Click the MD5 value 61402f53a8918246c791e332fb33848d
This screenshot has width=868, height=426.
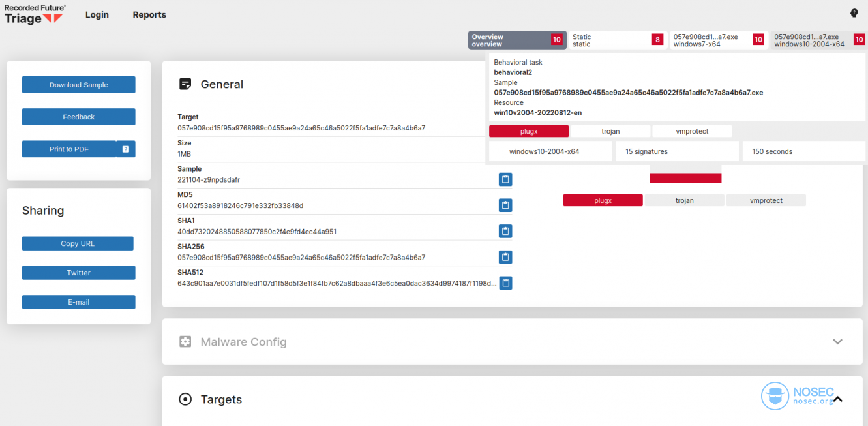(x=241, y=205)
